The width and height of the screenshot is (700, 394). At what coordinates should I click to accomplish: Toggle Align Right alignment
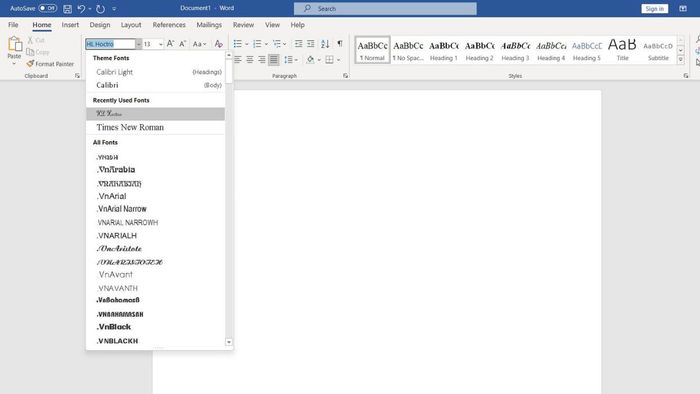262,59
